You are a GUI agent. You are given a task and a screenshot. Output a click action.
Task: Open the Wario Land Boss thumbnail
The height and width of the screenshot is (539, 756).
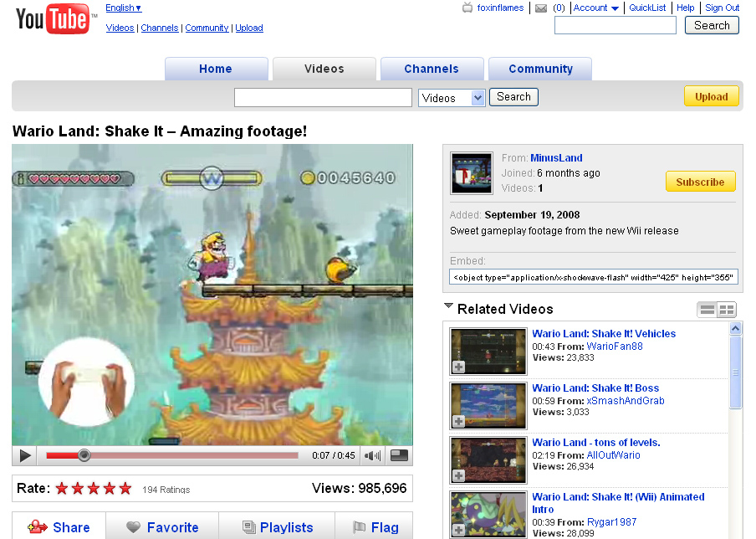(x=488, y=406)
